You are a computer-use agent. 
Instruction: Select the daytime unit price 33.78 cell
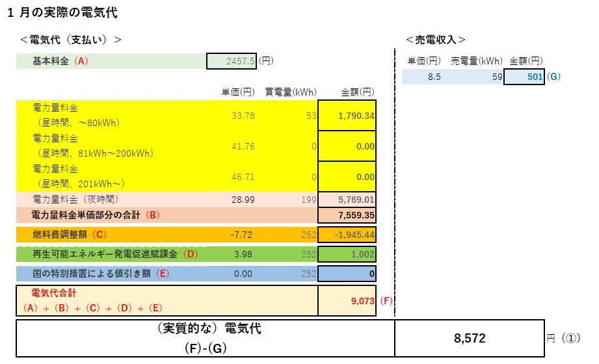(x=237, y=116)
